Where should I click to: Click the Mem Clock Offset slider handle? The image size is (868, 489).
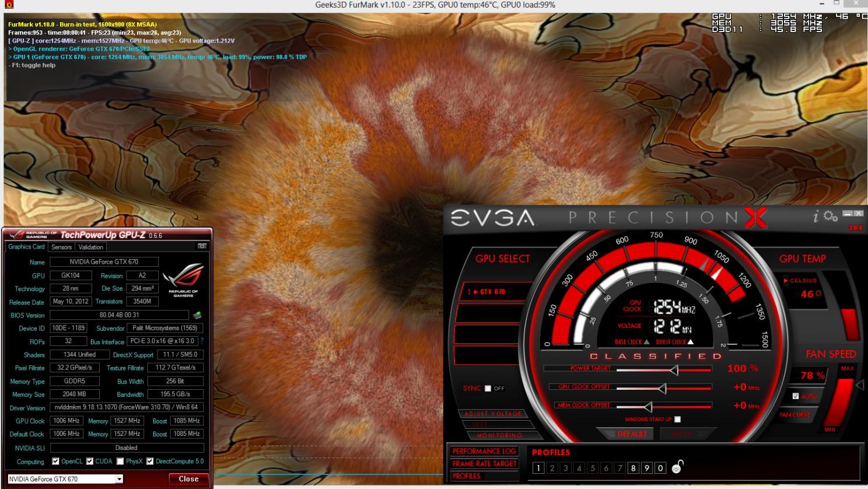pos(648,406)
